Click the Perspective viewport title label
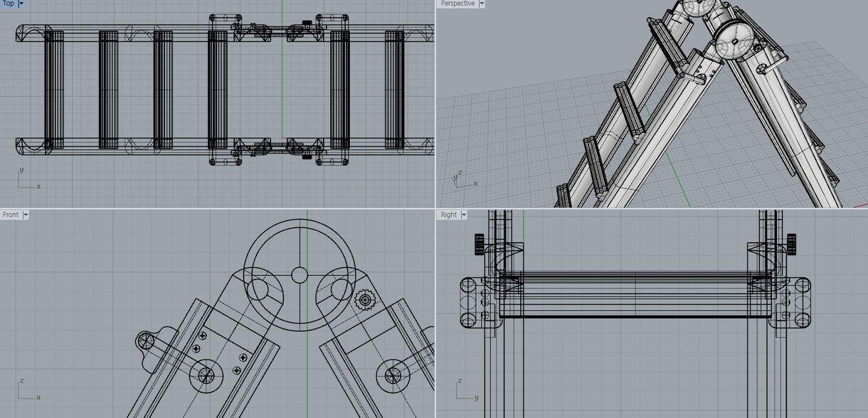868x418 pixels. (x=457, y=4)
